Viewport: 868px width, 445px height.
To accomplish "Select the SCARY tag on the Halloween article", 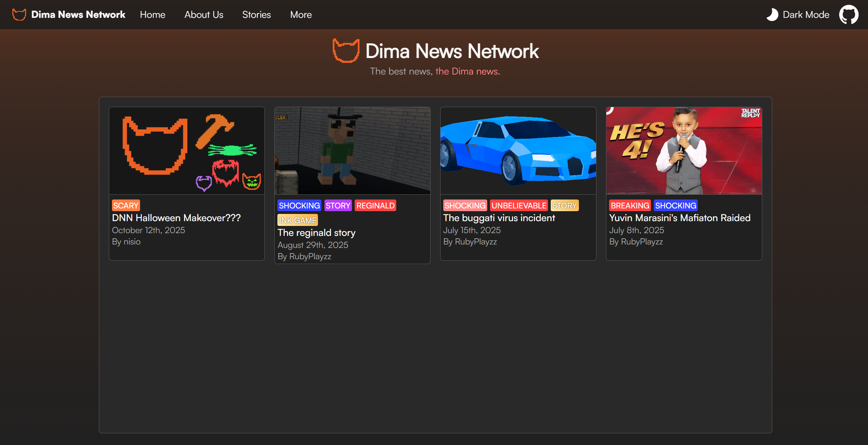I will pyautogui.click(x=126, y=205).
